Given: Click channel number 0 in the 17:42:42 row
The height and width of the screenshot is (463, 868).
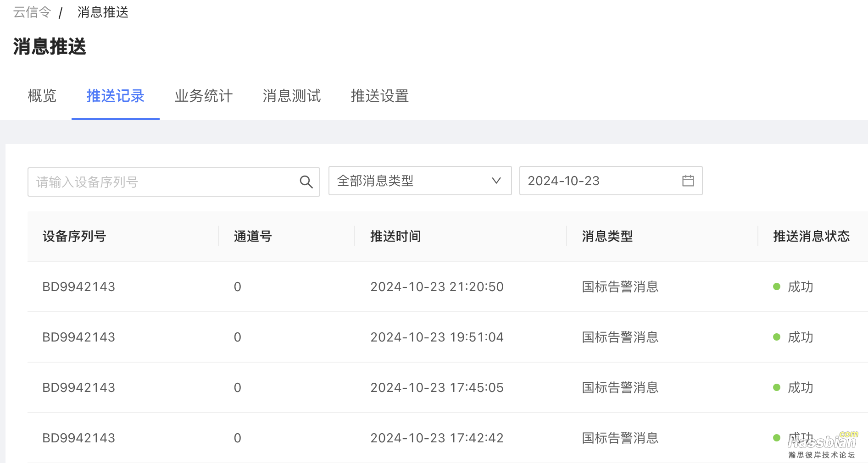Looking at the screenshot, I should point(237,438).
